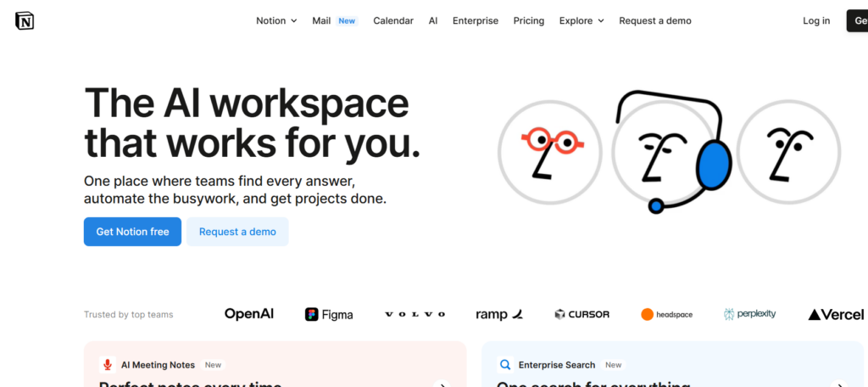Select Enterprise in the top menu
The width and height of the screenshot is (868, 387).
476,21
